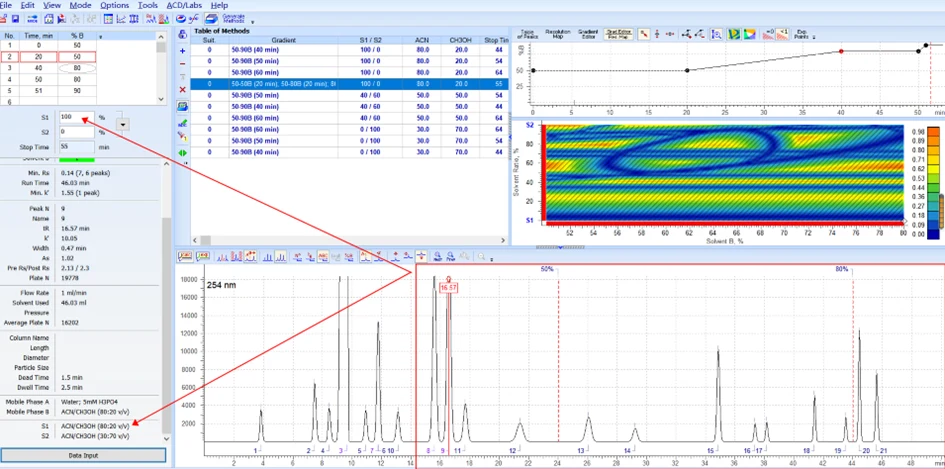
Task: Click the multicolor surface map icon
Action: [750, 33]
